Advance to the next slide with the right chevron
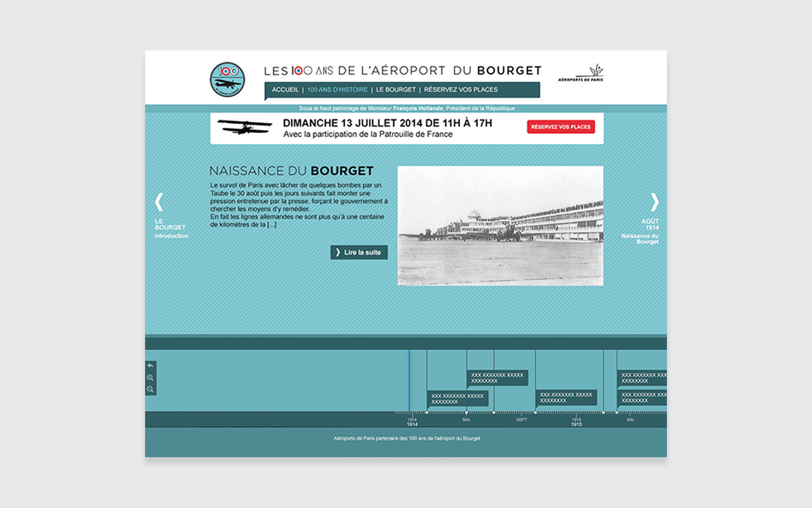The height and width of the screenshot is (508, 812). click(x=654, y=202)
